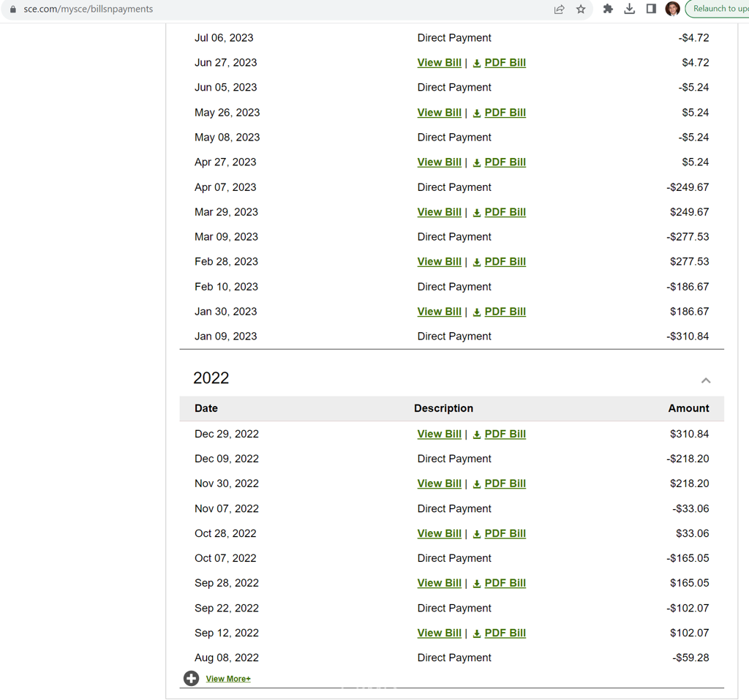Image resolution: width=749 pixels, height=700 pixels.
Task: Click the View More+ link
Action: pyautogui.click(x=228, y=679)
